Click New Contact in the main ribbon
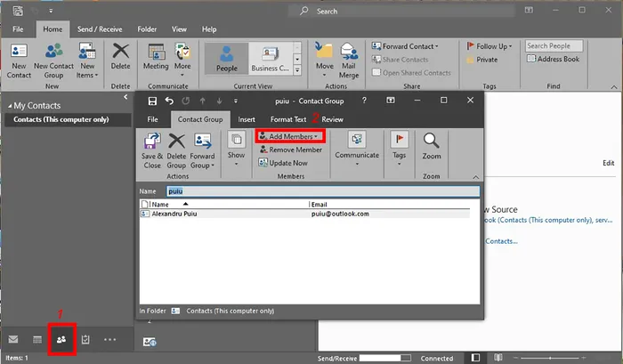Image resolution: width=623 pixels, height=364 pixels. [19, 61]
